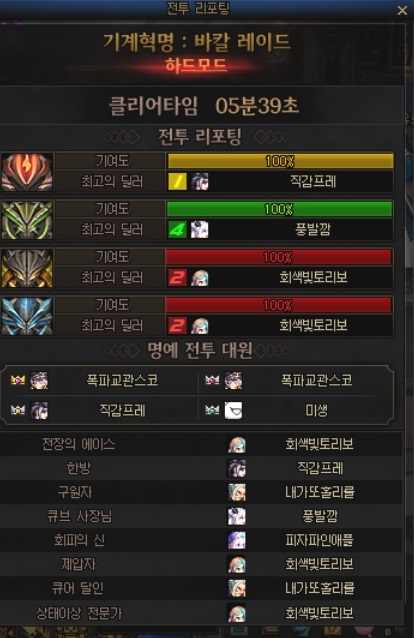Close the 전투 리포팅 window

click(402, 10)
